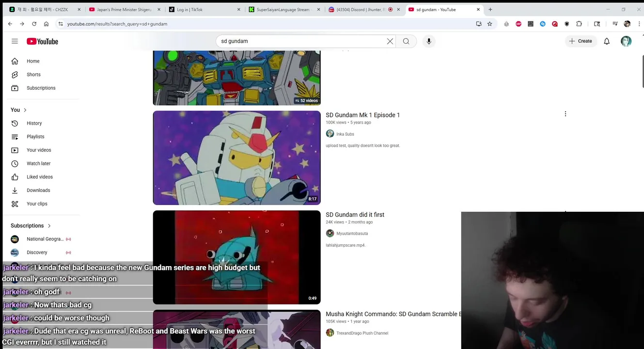Visit TrexandDrago Plush Channel
The height and width of the screenshot is (349, 644).
tap(362, 333)
